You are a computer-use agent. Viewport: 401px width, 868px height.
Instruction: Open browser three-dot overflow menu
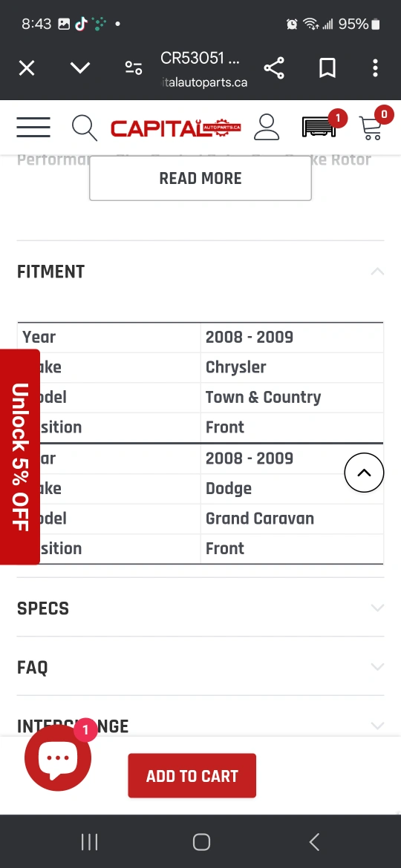tap(376, 68)
